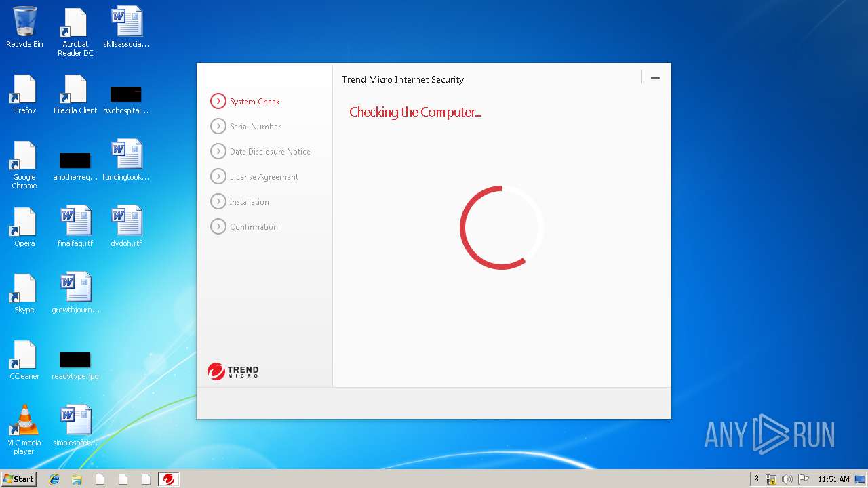
Task: Open the Google Chrome shortcut
Action: point(24,165)
